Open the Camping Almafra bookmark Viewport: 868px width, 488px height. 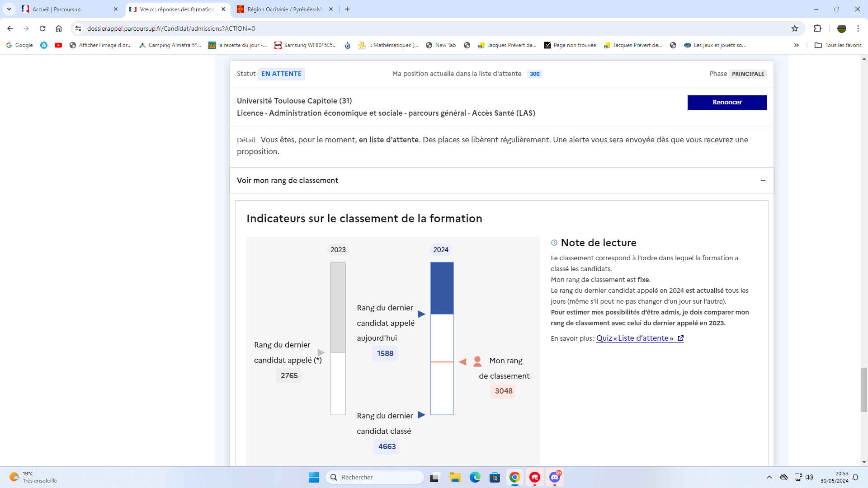(x=170, y=45)
